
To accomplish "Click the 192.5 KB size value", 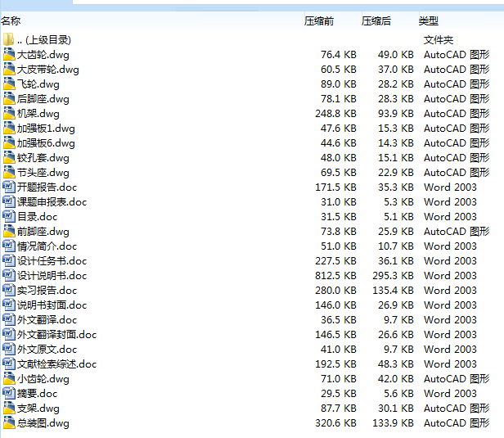I will tap(335, 364).
